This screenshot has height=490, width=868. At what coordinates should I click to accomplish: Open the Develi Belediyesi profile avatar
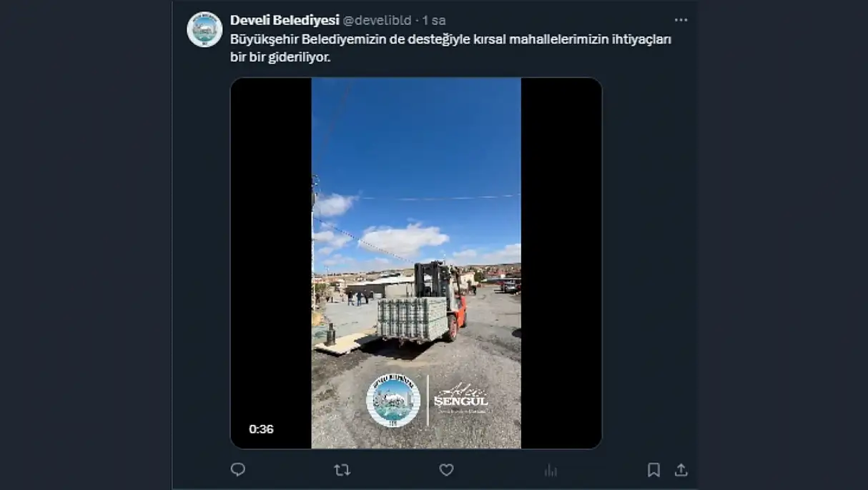204,29
